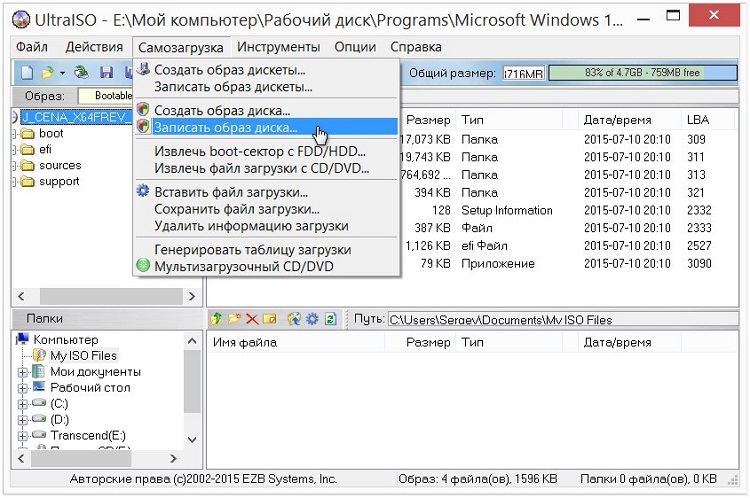
Task: Choose Создать образ диска menu item
Action: [x=266, y=111]
